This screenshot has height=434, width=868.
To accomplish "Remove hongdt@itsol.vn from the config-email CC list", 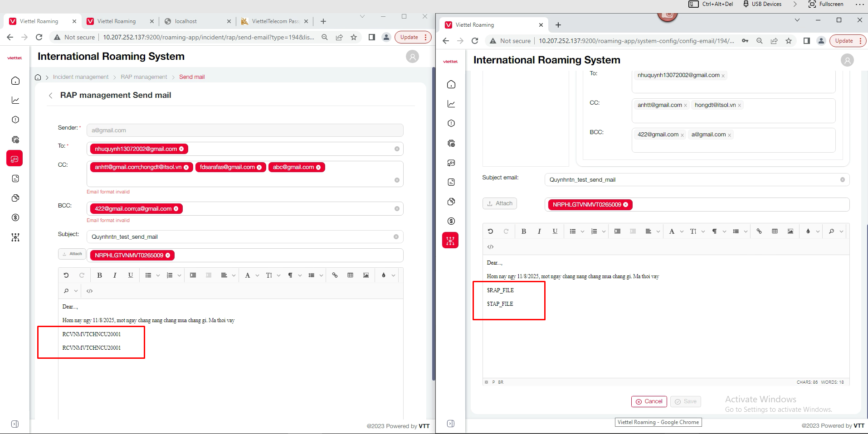I will 739,106.
